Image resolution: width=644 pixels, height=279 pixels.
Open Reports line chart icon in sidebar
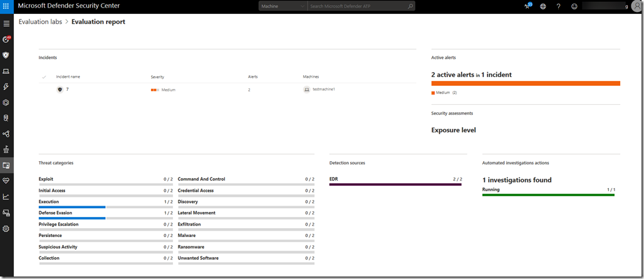click(x=6, y=197)
